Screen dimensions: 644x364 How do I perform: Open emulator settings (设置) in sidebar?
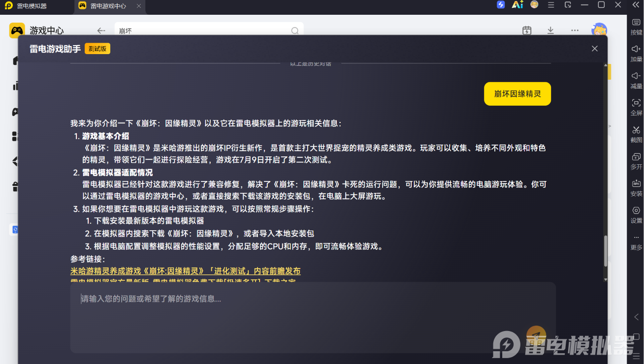point(636,211)
